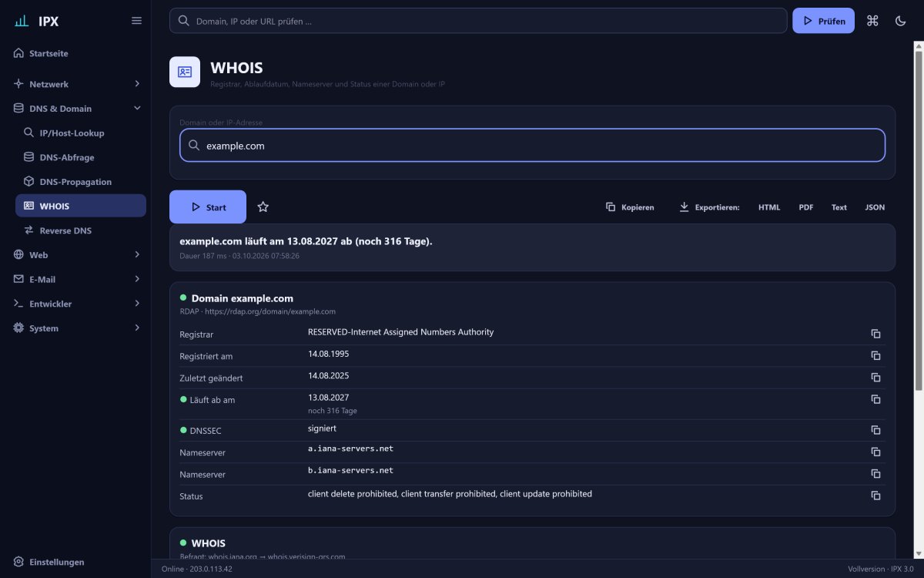924x578 pixels.
Task: Export results as JSON
Action: click(875, 207)
